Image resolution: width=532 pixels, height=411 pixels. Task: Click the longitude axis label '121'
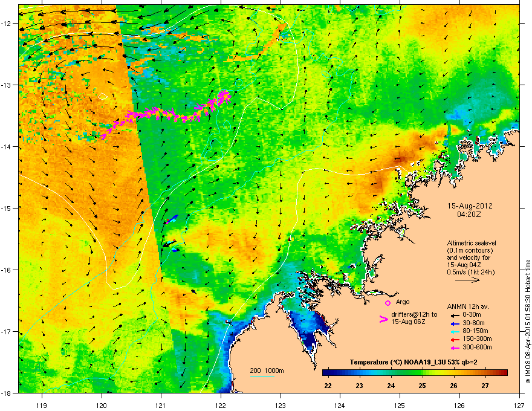(x=161, y=405)
